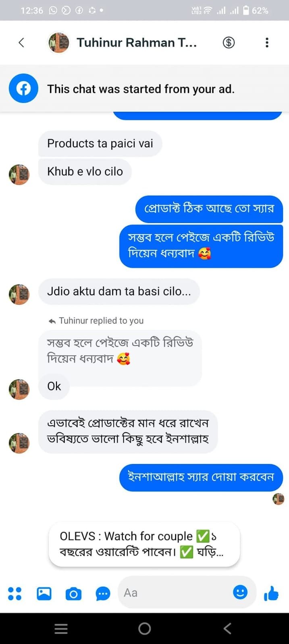Tap the Android back navigation button

tap(228, 628)
